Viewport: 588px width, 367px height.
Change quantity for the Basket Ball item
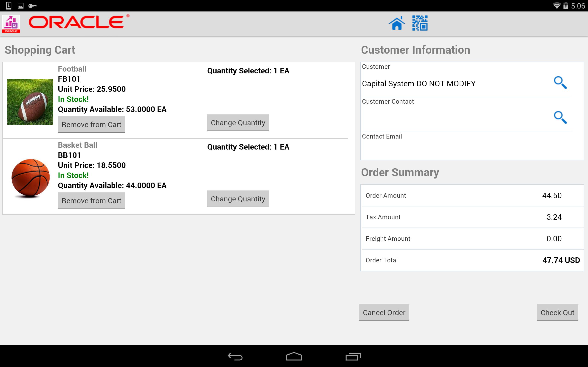point(238,199)
